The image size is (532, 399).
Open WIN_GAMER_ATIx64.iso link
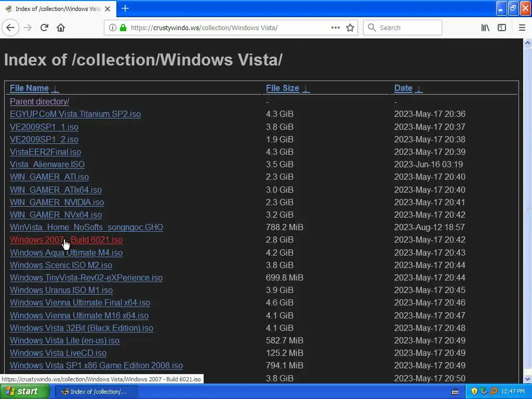56,190
